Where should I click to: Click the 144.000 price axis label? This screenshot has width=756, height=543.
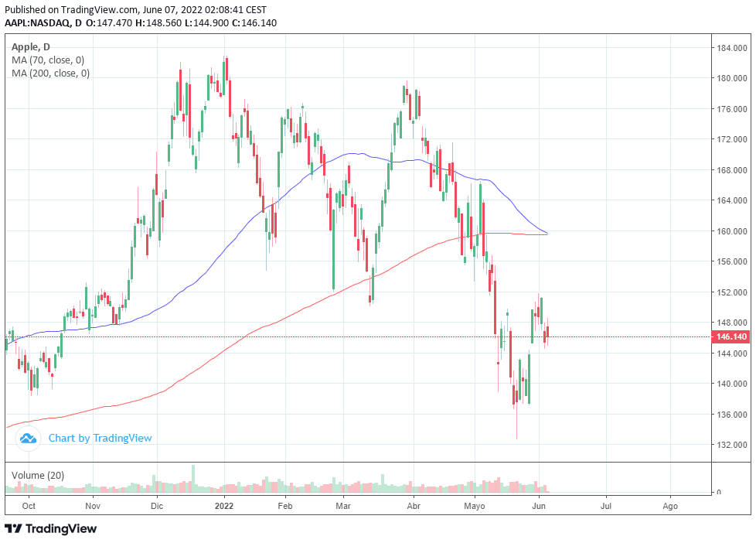732,353
